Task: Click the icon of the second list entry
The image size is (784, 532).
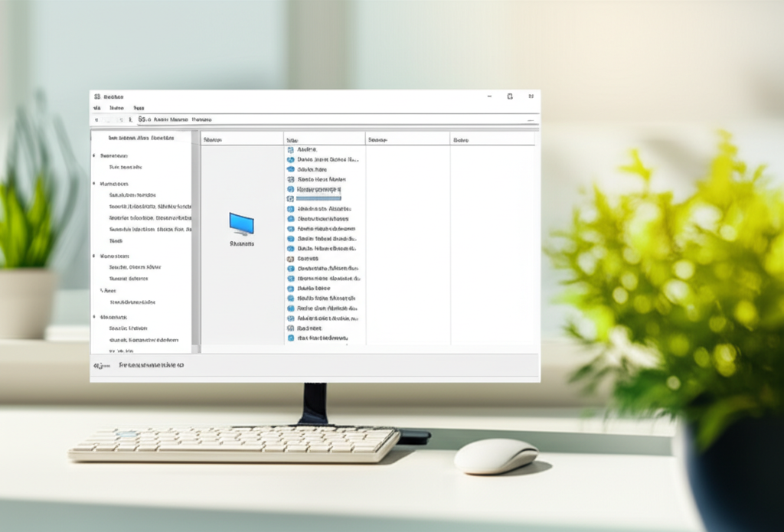Action: pos(290,160)
